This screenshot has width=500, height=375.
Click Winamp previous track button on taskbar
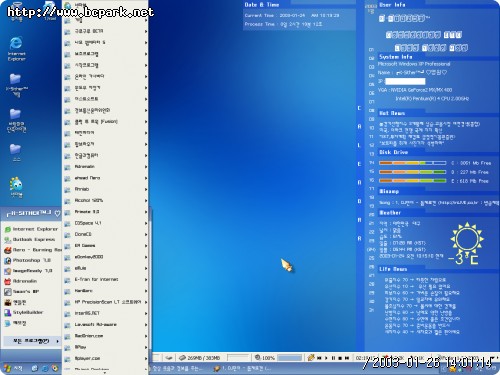coord(319,358)
